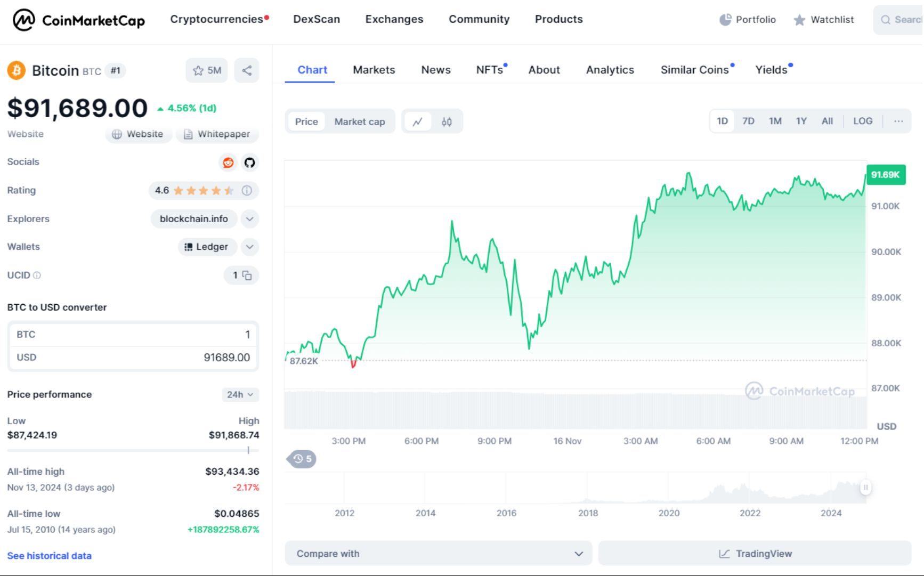Open Bitcoin's Reddit from Socials

229,163
